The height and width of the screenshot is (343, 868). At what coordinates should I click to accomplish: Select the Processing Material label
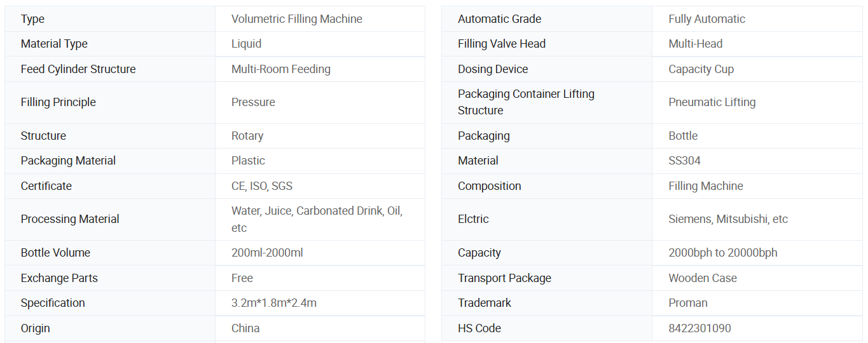click(70, 219)
